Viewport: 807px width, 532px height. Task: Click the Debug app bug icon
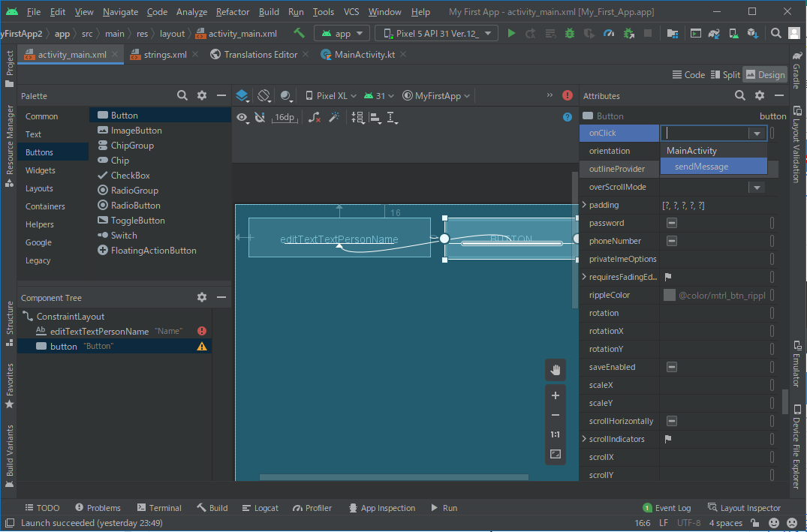pyautogui.click(x=570, y=33)
